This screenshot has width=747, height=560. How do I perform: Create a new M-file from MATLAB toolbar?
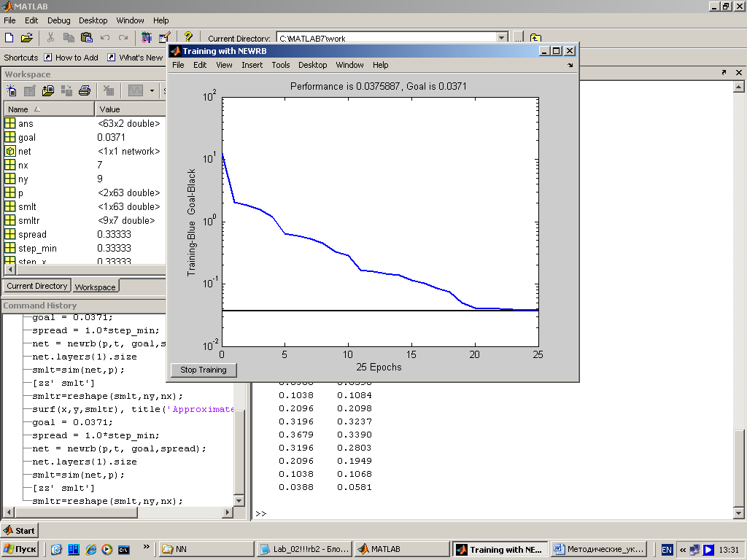tap(9, 38)
